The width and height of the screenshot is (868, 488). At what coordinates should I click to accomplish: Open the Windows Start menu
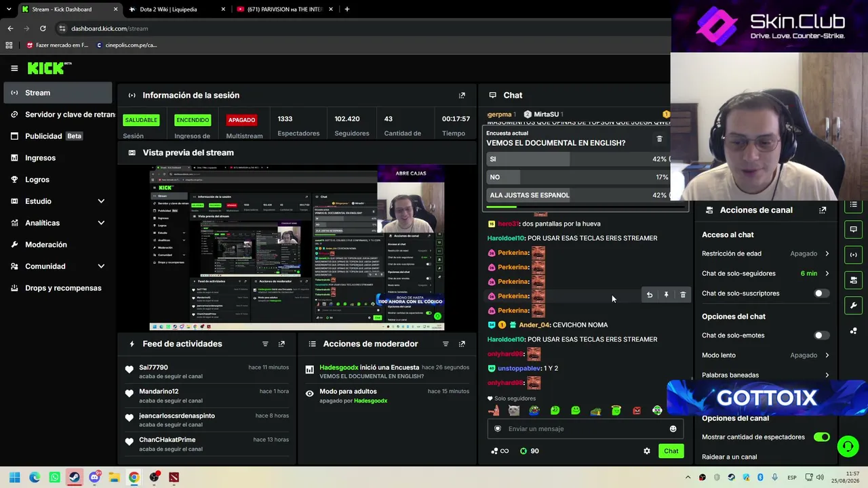tap(14, 477)
